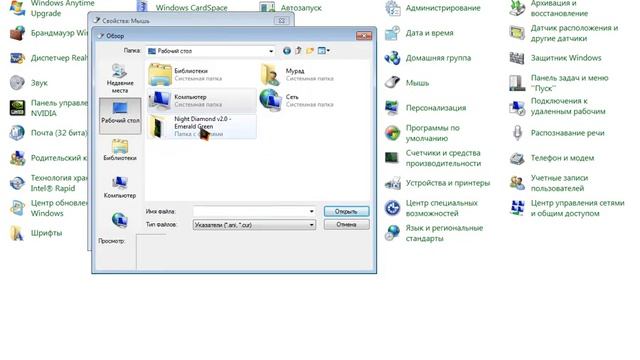Screen dimensions: 640x360
Task: Click the network globe icon in places sidebar
Action: pyautogui.click(x=120, y=220)
